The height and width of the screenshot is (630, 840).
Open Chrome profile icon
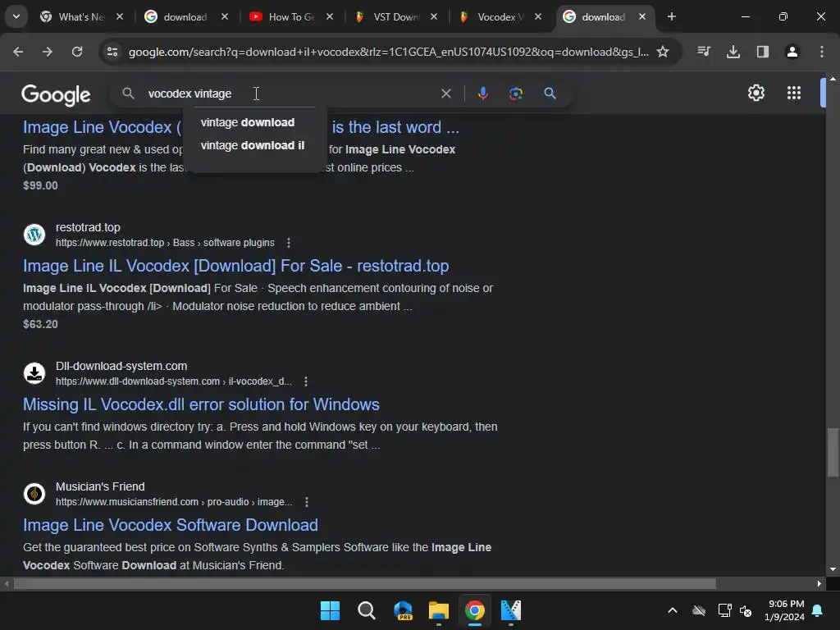(x=792, y=52)
